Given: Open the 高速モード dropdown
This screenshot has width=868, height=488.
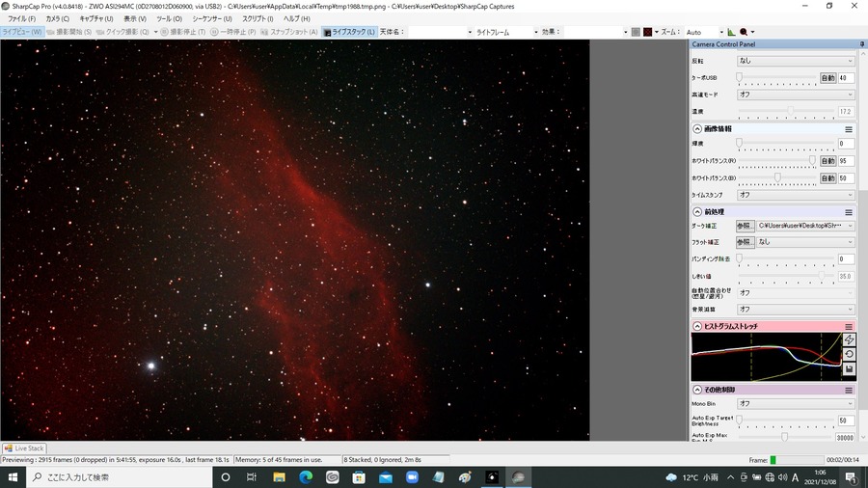Looking at the screenshot, I should (x=796, y=95).
